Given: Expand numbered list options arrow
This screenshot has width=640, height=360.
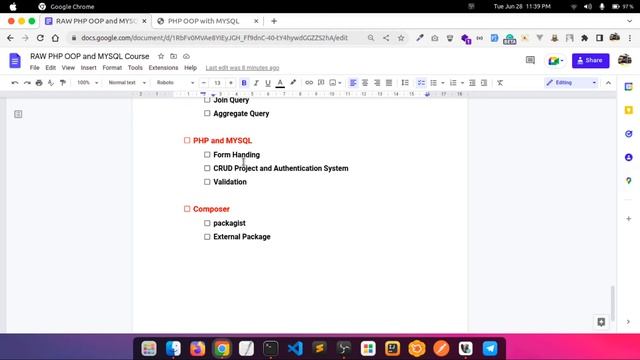Looking at the screenshot, I should (462, 83).
